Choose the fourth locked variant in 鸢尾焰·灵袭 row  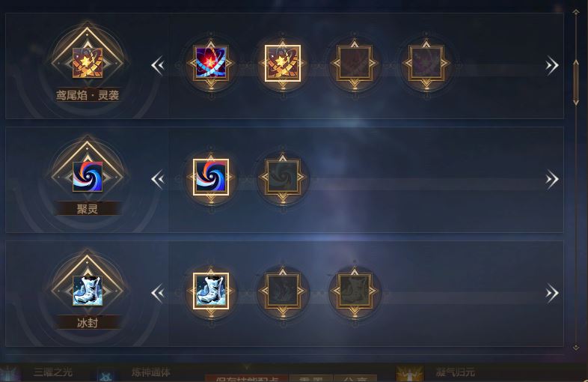(426, 63)
